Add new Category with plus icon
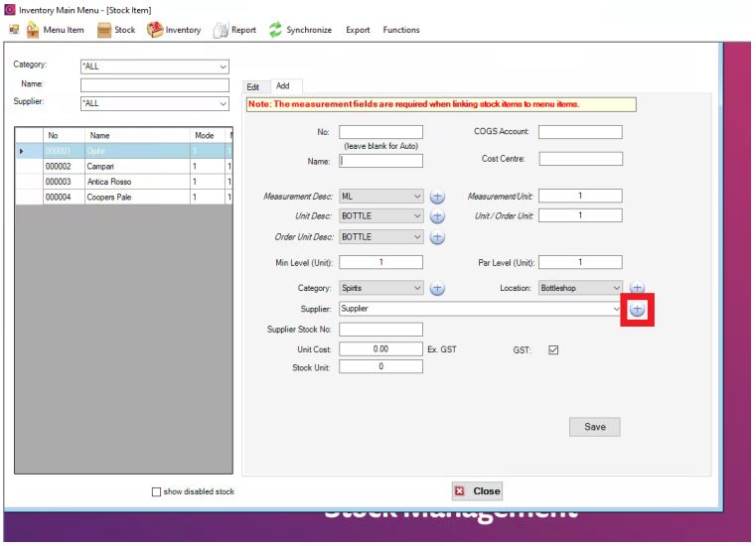 point(437,288)
